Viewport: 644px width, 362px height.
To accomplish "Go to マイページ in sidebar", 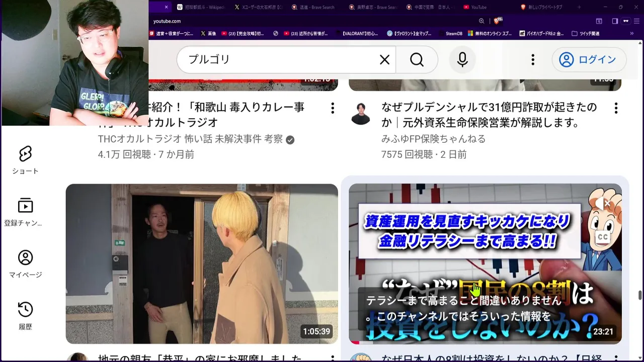I will [x=25, y=264].
